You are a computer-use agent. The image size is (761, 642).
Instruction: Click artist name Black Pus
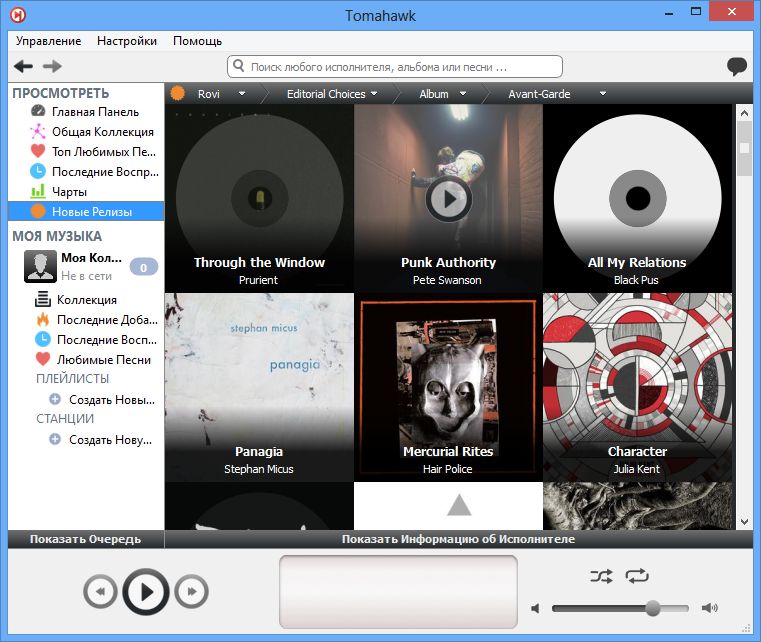click(636, 280)
